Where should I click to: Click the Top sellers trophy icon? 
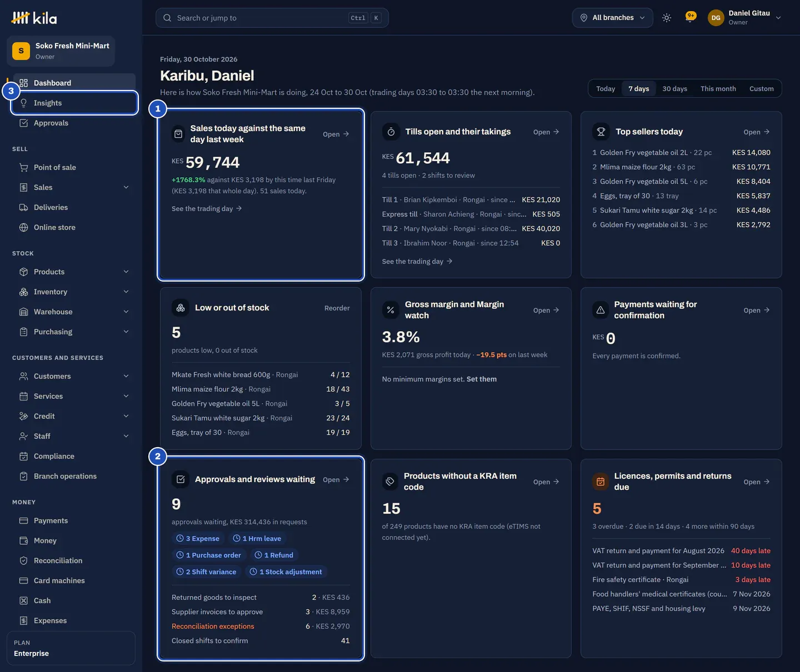[601, 132]
